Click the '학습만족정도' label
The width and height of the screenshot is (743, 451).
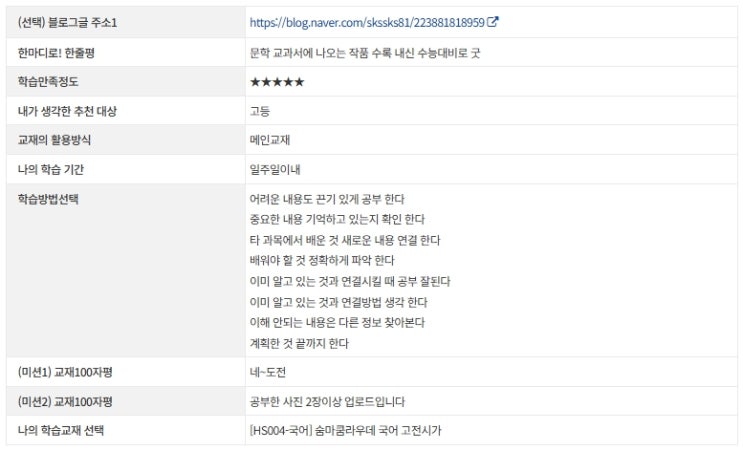[48, 81]
